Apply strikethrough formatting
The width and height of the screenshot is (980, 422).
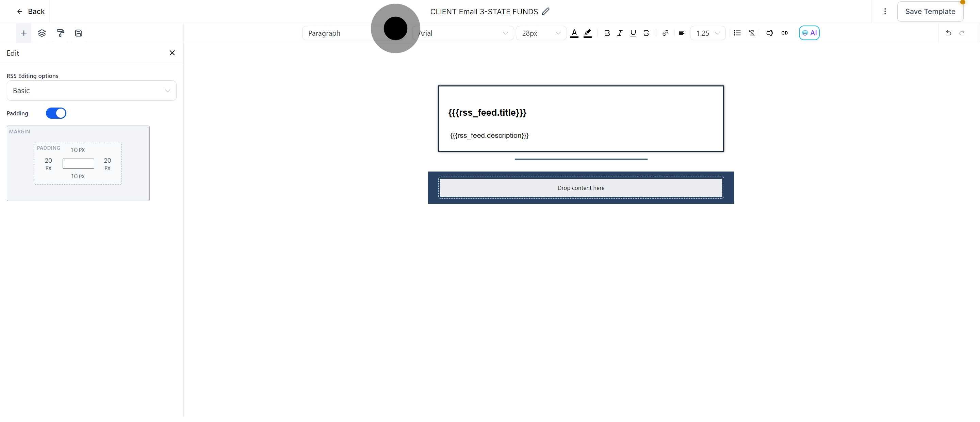click(x=646, y=33)
